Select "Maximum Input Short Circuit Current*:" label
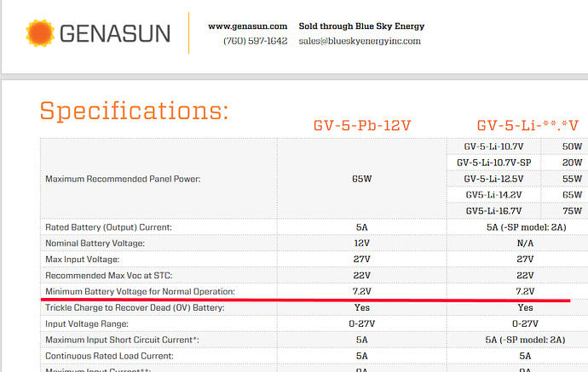Viewport: 588px width, 372px height. click(122, 340)
